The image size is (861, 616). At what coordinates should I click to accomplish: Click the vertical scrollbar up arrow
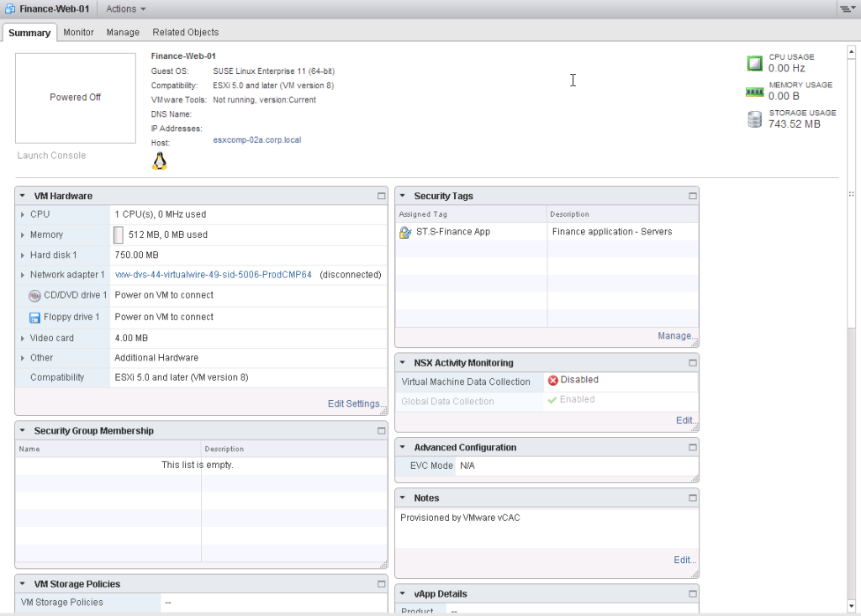(852, 52)
